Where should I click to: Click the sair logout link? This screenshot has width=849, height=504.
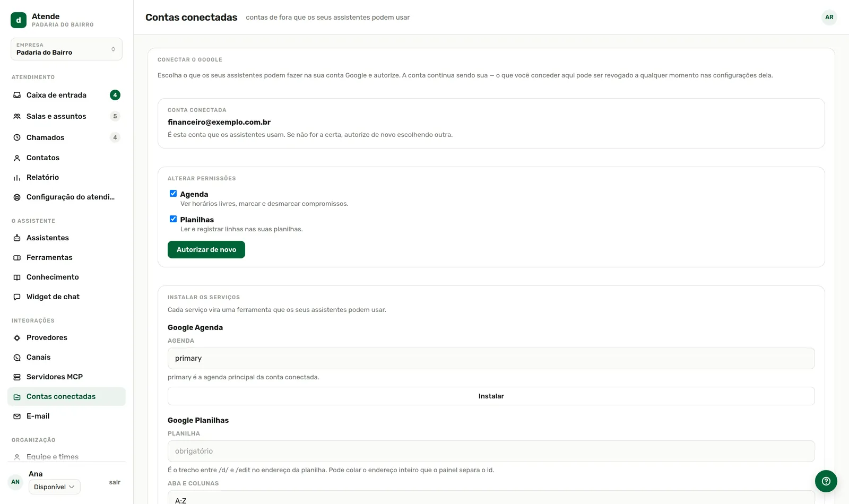tap(115, 482)
